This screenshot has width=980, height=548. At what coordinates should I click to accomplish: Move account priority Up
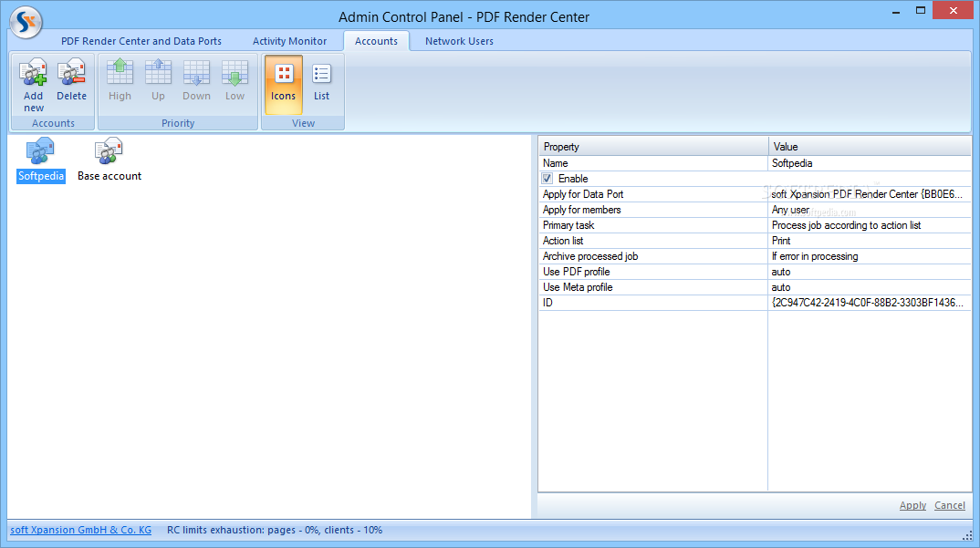[x=158, y=80]
